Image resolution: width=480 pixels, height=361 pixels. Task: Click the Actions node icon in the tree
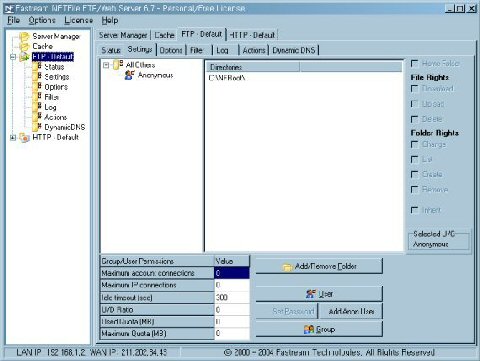(37, 117)
